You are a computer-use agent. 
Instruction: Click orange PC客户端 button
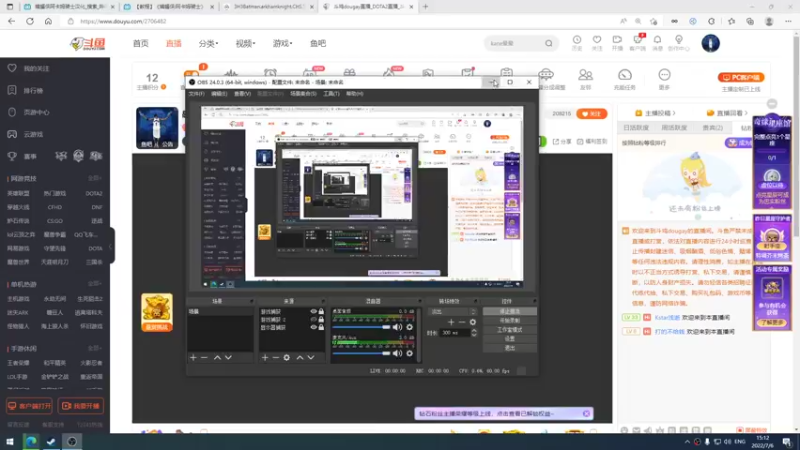tap(741, 78)
